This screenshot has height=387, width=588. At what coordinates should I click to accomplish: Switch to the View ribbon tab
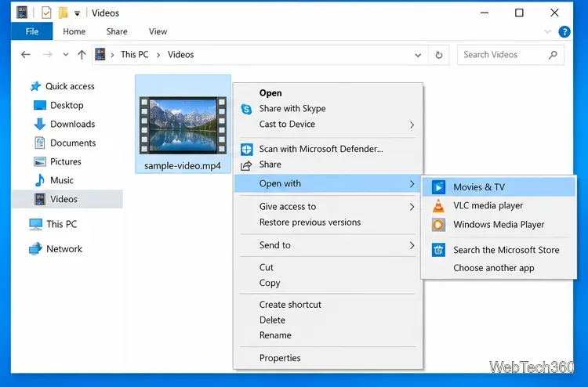pos(158,31)
